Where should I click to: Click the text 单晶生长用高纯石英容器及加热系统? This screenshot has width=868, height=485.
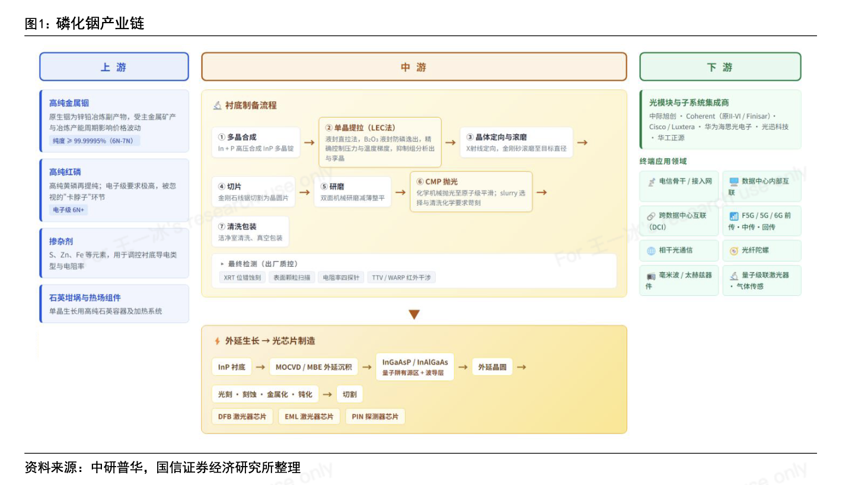click(x=106, y=311)
